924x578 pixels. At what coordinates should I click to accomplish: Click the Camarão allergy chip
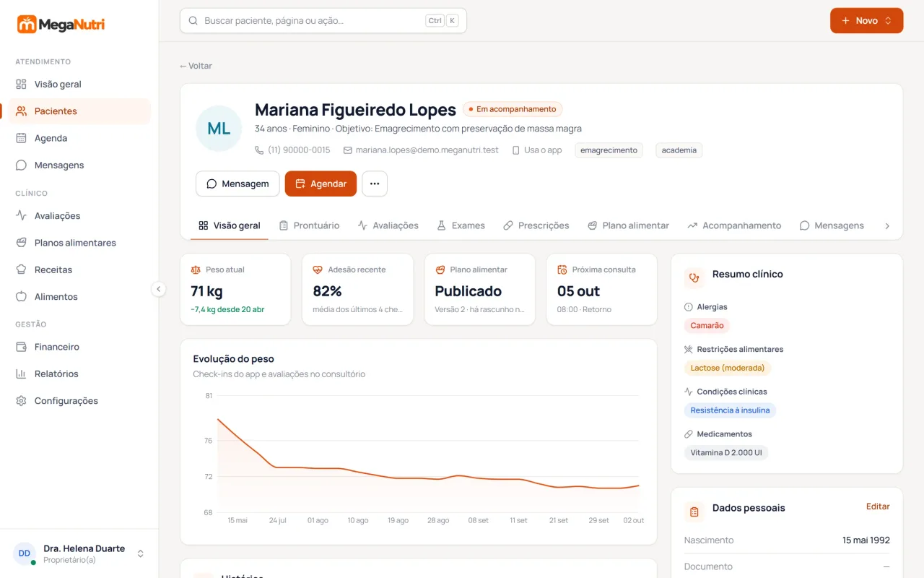coord(707,326)
